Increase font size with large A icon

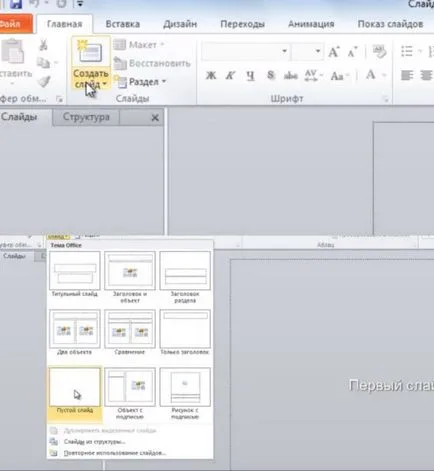point(334,52)
